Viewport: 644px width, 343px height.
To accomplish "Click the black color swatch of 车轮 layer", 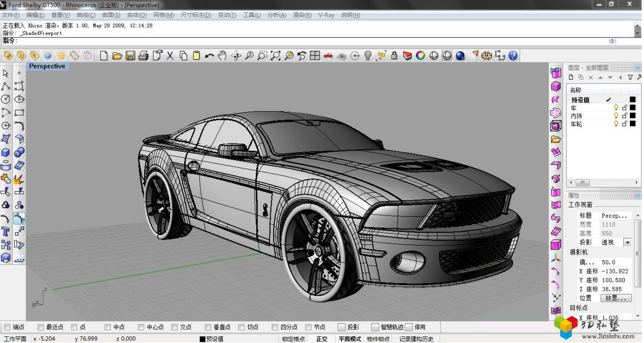I will tap(633, 123).
